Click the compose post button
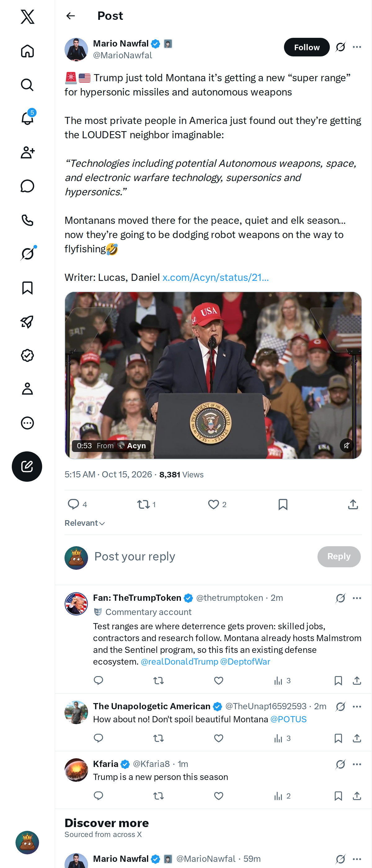This screenshot has height=868, width=372. tap(27, 466)
